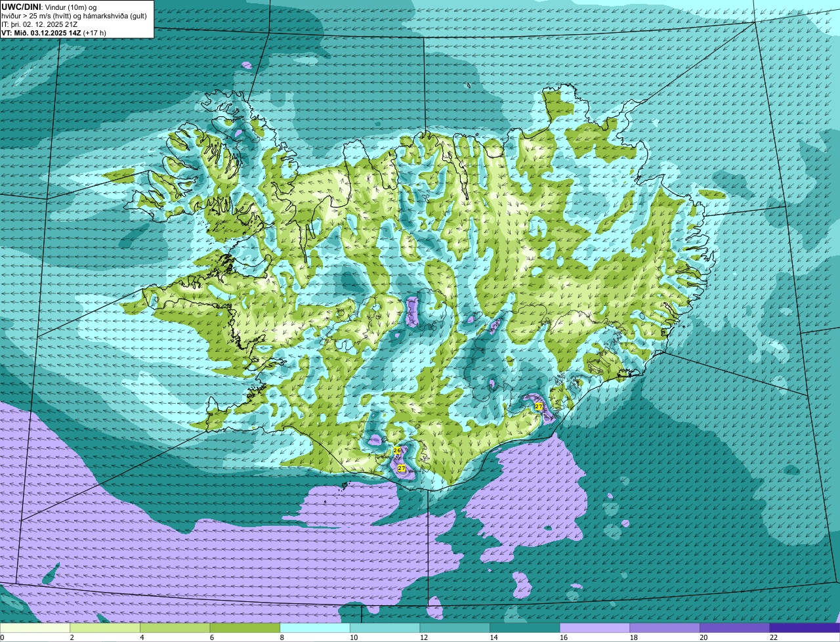Viewport: 840px width, 642px height.
Task: Click the easternmost yellow '27' gust marker
Action: (x=539, y=407)
